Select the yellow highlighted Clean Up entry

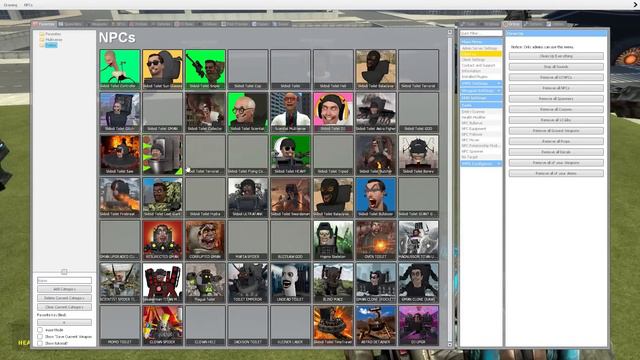click(481, 54)
